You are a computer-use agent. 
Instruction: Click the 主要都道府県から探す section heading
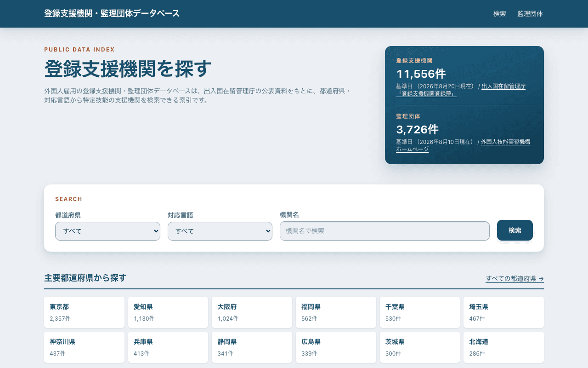coord(85,278)
